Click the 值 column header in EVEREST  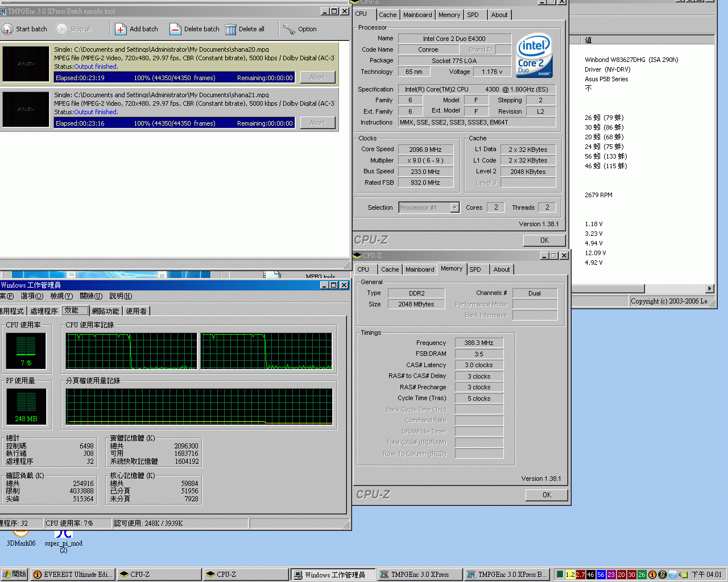click(x=648, y=40)
